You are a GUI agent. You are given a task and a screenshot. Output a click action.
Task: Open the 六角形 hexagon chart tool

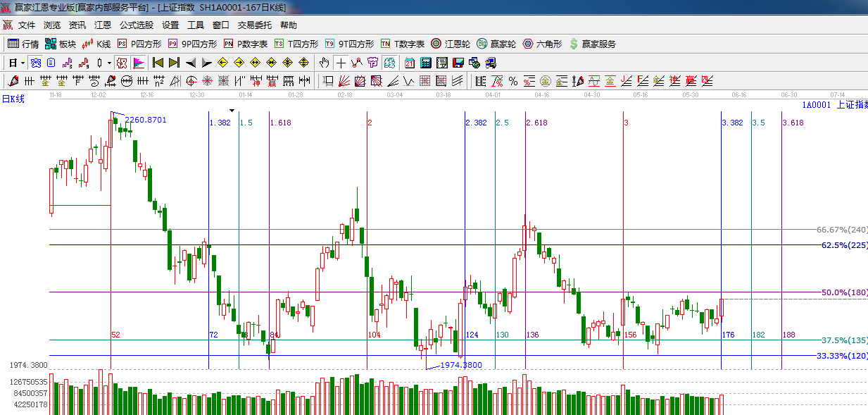click(x=542, y=44)
